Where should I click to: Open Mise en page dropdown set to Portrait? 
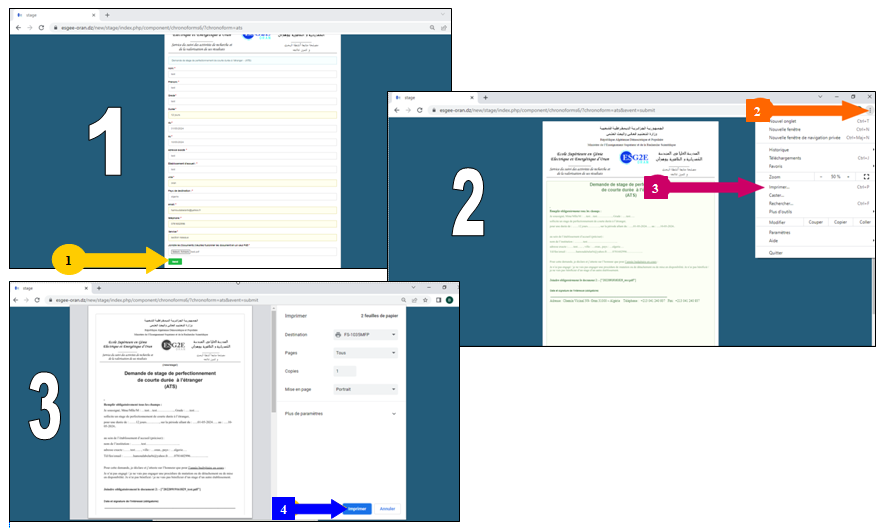click(x=366, y=388)
